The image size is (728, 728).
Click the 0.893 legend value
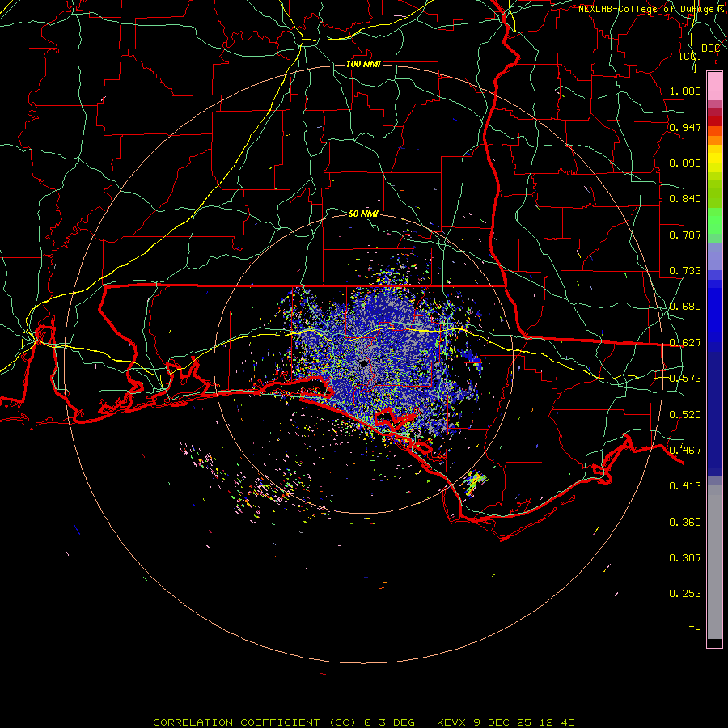point(685,163)
